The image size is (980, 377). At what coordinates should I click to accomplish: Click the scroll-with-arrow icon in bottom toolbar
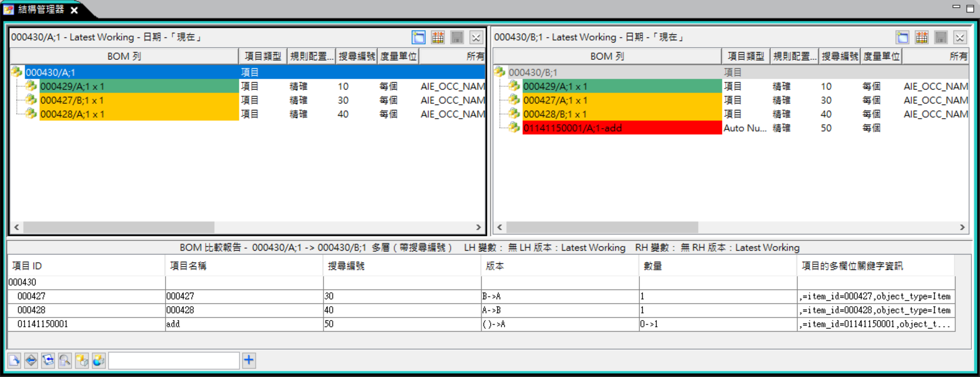point(48,360)
